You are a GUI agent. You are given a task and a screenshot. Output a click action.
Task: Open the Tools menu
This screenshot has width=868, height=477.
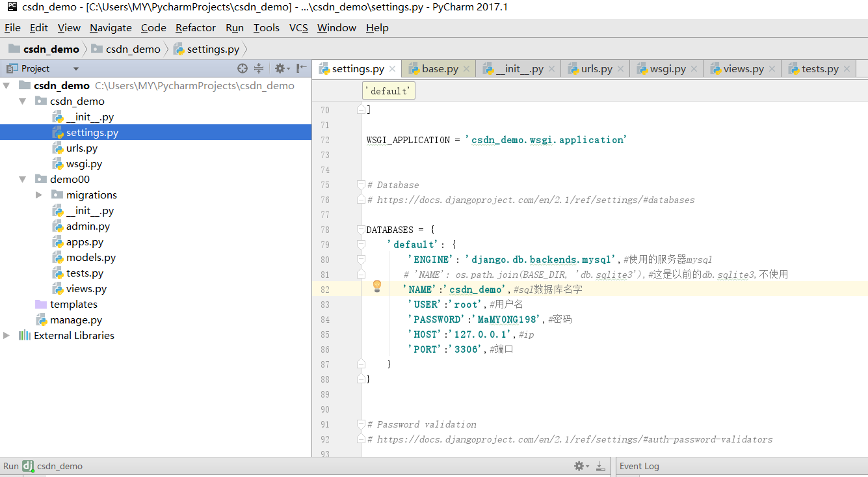267,27
